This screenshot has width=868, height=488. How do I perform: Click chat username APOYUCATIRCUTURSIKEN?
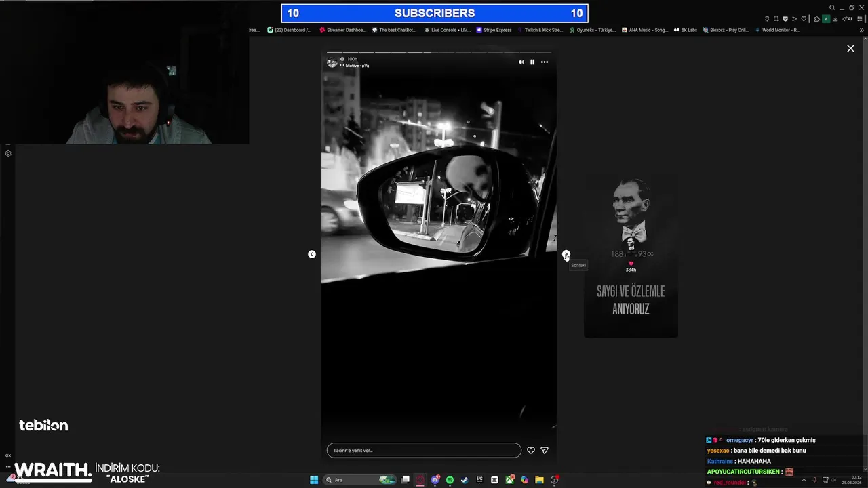[743, 472]
